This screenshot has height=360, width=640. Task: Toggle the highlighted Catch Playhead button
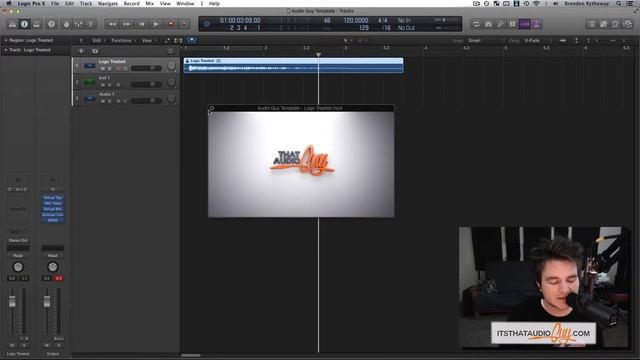[191, 40]
